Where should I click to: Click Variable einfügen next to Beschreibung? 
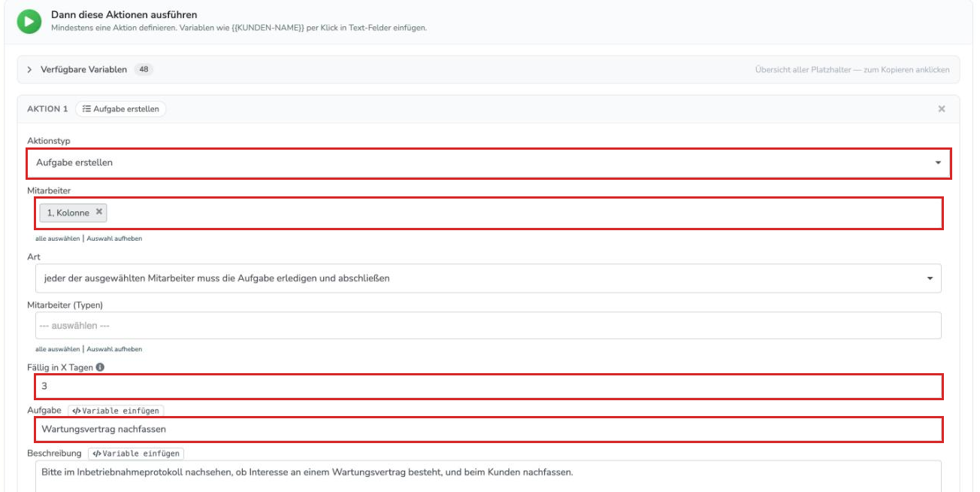point(135,454)
